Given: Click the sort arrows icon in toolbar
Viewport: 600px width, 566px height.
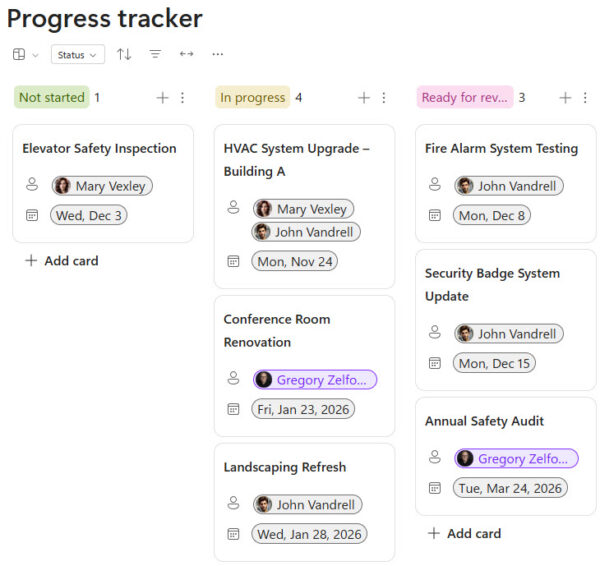Looking at the screenshot, I should tap(124, 54).
